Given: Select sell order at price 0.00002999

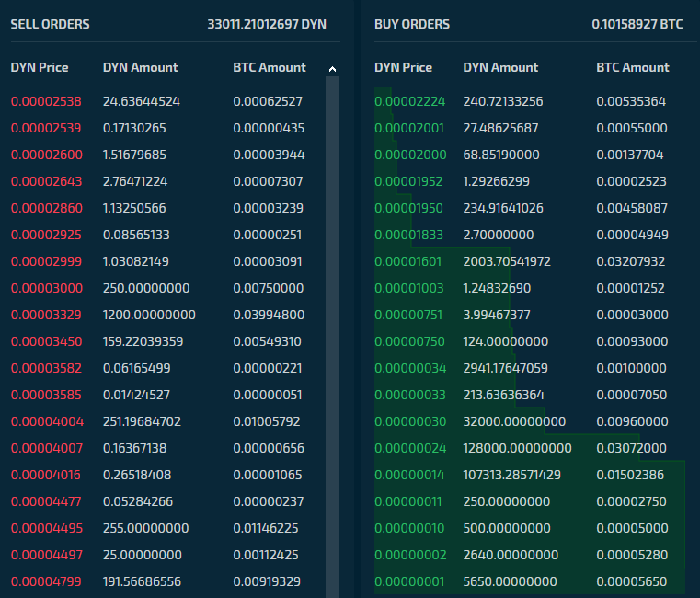Looking at the screenshot, I should [167, 261].
